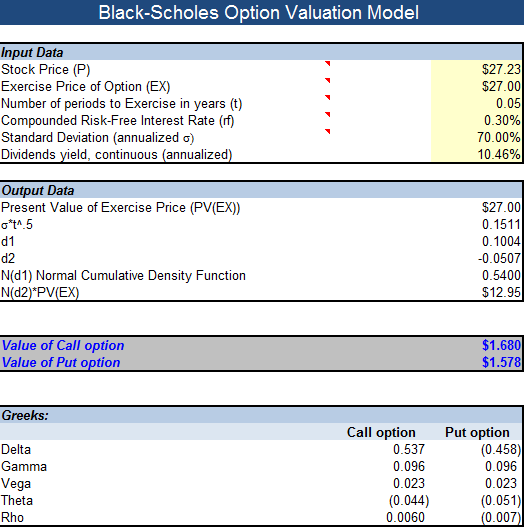524x529 pixels.
Task: Click the comment indicator on Exercise Price row
Action: pyautogui.click(x=327, y=80)
